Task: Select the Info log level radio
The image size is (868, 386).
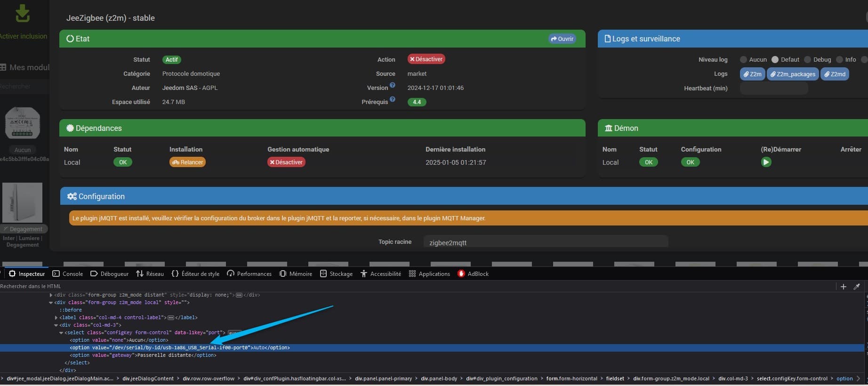Action: coord(839,60)
